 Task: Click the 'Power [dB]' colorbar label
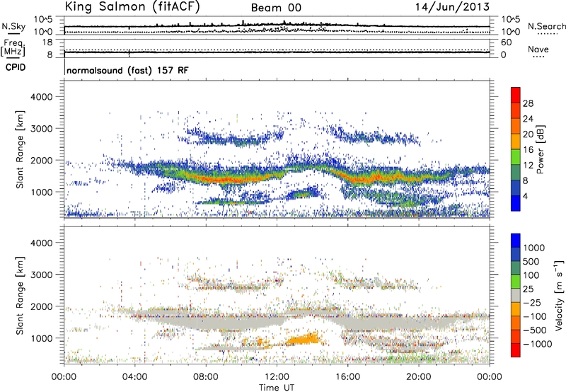click(x=541, y=149)
